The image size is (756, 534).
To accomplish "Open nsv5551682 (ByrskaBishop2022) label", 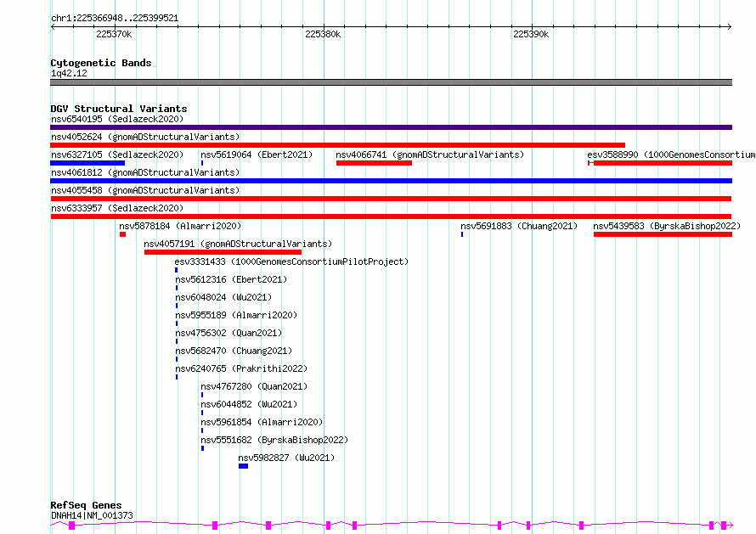I will [274, 440].
